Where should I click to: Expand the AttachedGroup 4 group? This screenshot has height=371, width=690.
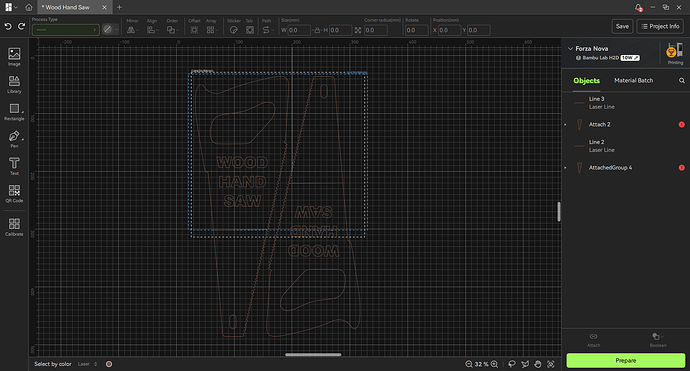tap(565, 168)
